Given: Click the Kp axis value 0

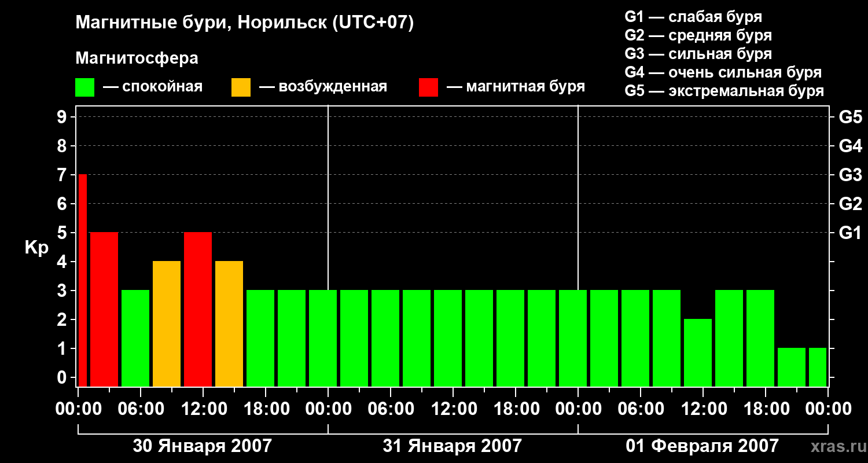Looking at the screenshot, I should pos(63,377).
